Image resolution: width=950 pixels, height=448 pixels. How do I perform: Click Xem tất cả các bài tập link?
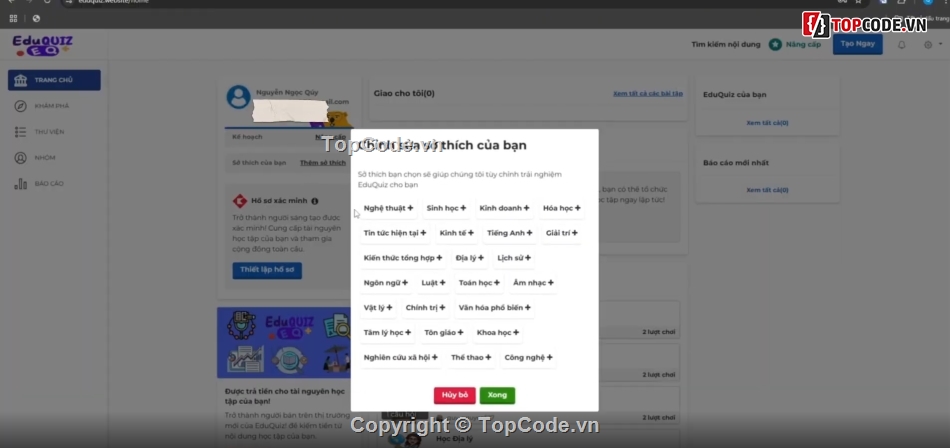coord(648,93)
